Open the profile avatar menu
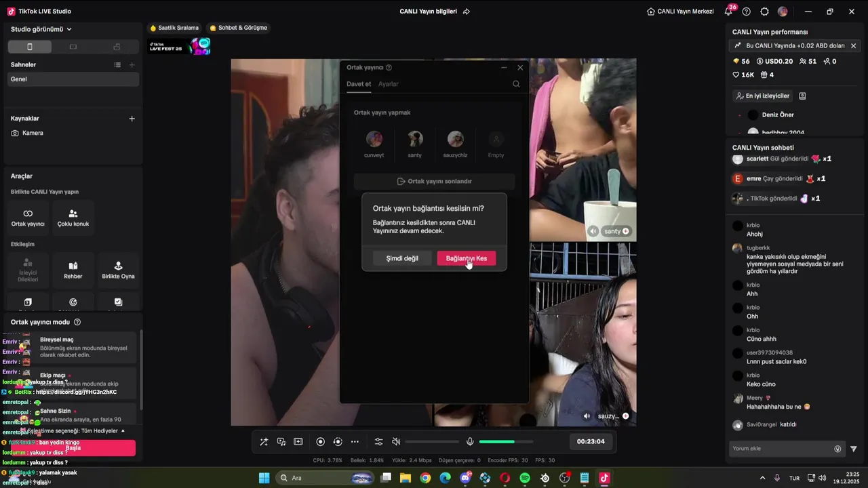 (x=783, y=12)
